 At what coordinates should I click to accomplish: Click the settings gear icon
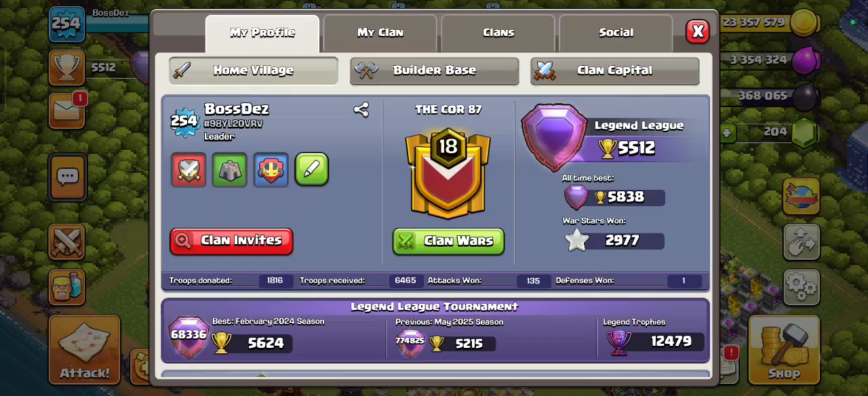pyautogui.click(x=802, y=288)
